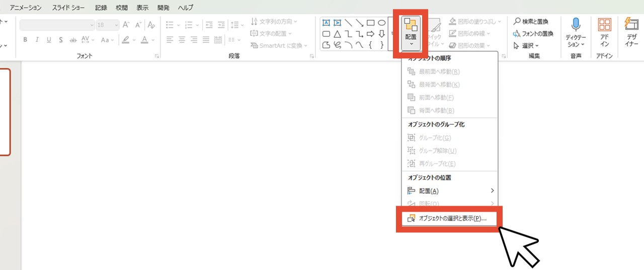Apply the text highlight color marker
Screen dimensions: 644x270
126,40
